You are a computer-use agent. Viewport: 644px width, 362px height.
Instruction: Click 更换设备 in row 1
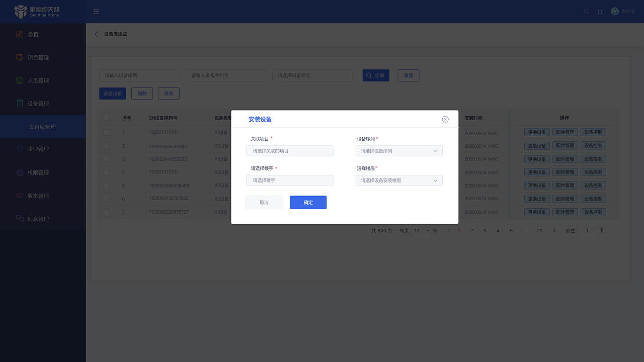pos(537,132)
